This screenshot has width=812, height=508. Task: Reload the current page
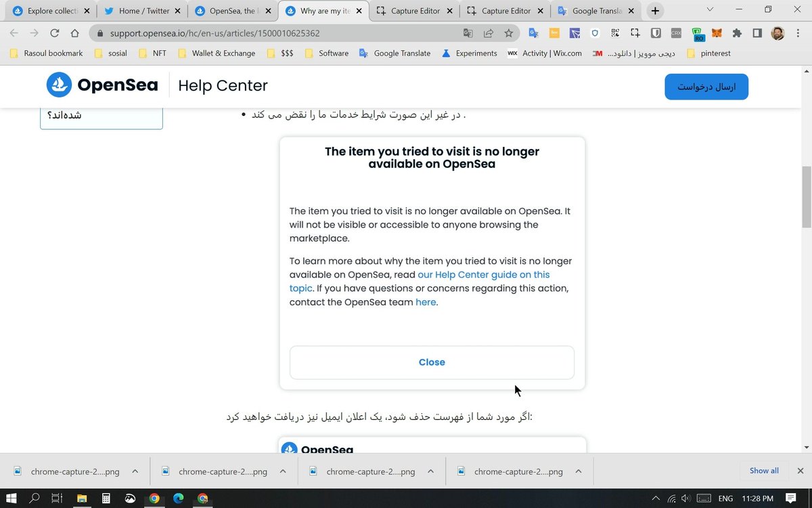click(55, 33)
